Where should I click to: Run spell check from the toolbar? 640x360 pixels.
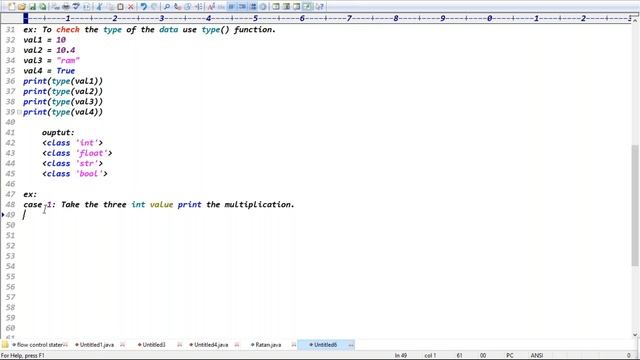tap(76, 7)
